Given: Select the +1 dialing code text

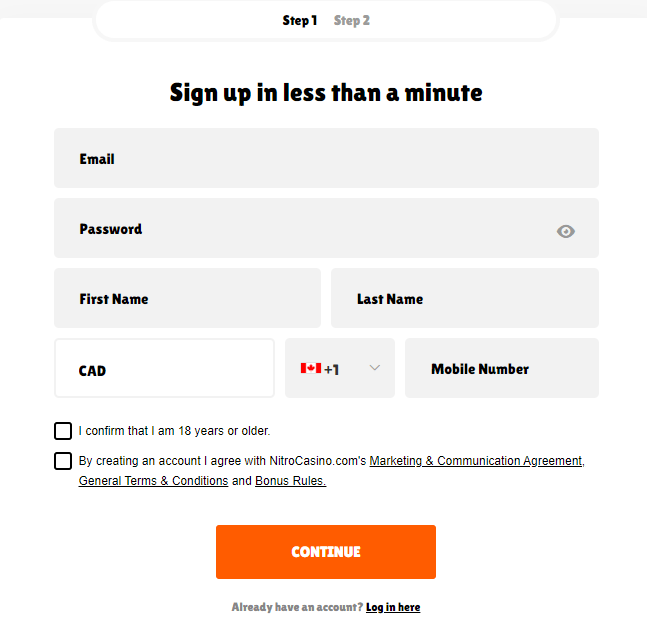Looking at the screenshot, I should click(332, 369).
